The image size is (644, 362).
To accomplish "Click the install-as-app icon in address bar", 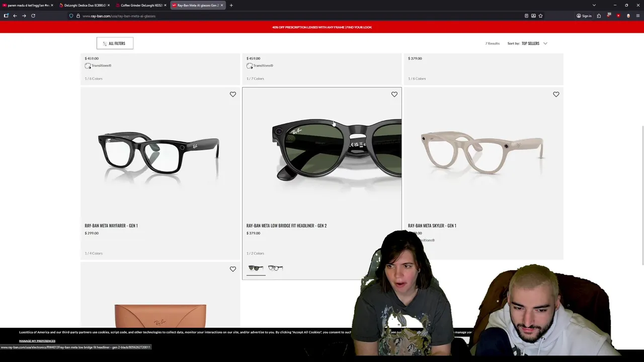I will pyautogui.click(x=533, y=16).
